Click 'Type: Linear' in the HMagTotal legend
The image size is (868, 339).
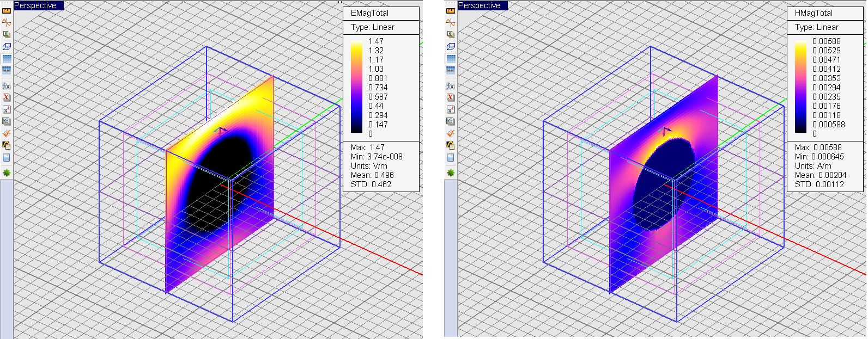click(816, 27)
